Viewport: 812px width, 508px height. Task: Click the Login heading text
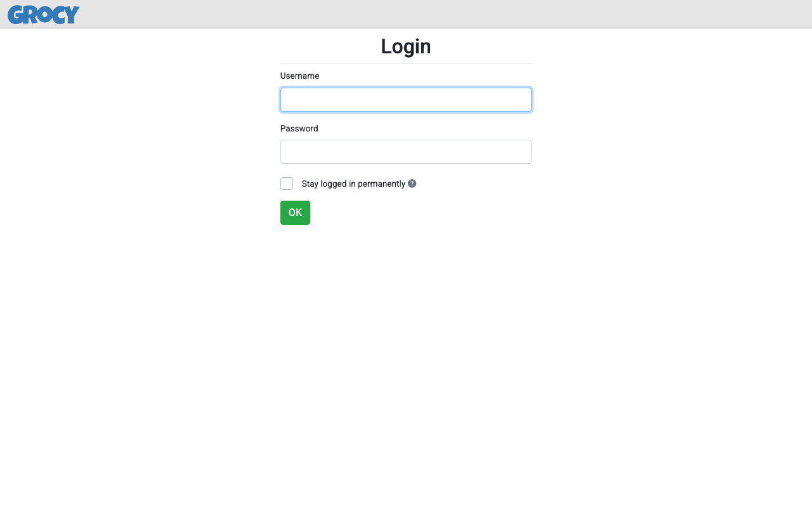[406, 46]
